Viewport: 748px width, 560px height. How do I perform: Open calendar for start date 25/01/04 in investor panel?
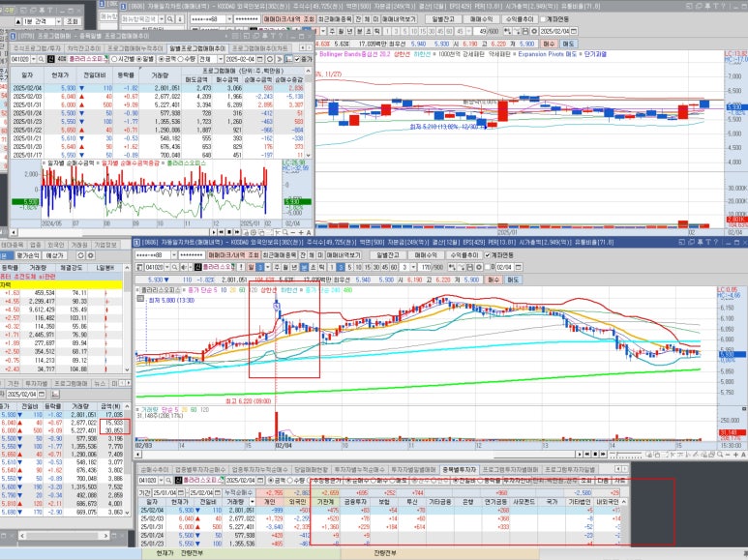click(x=181, y=492)
